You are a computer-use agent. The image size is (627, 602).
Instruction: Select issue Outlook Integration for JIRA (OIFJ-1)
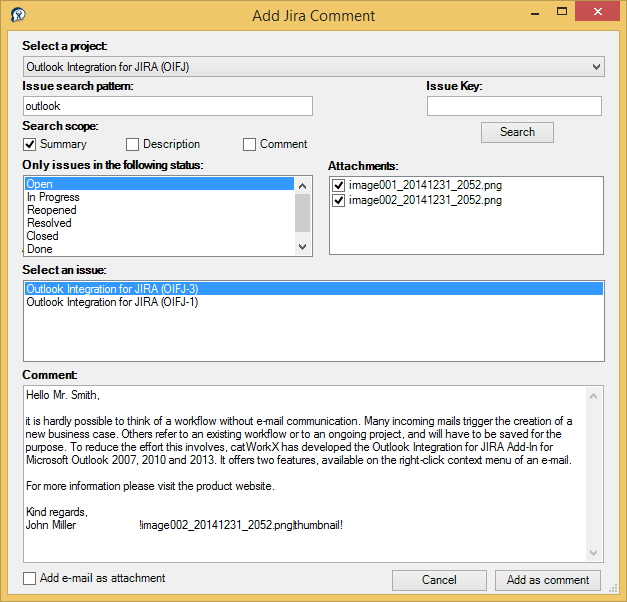click(x=112, y=302)
